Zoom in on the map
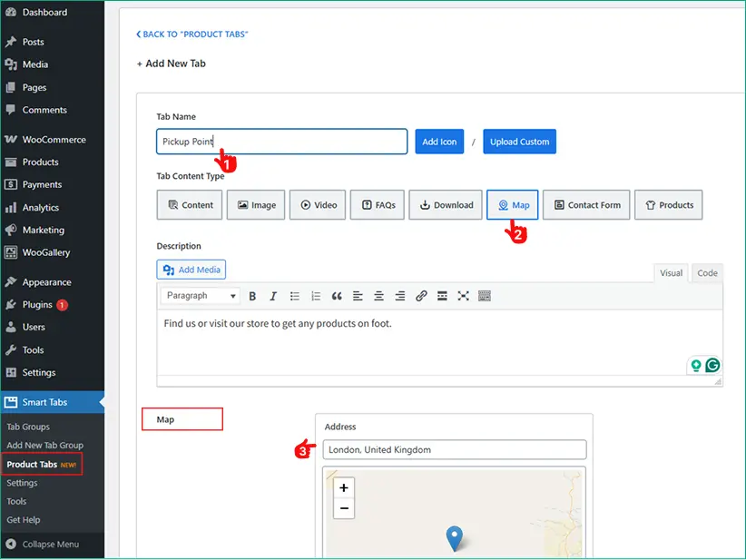 344,487
